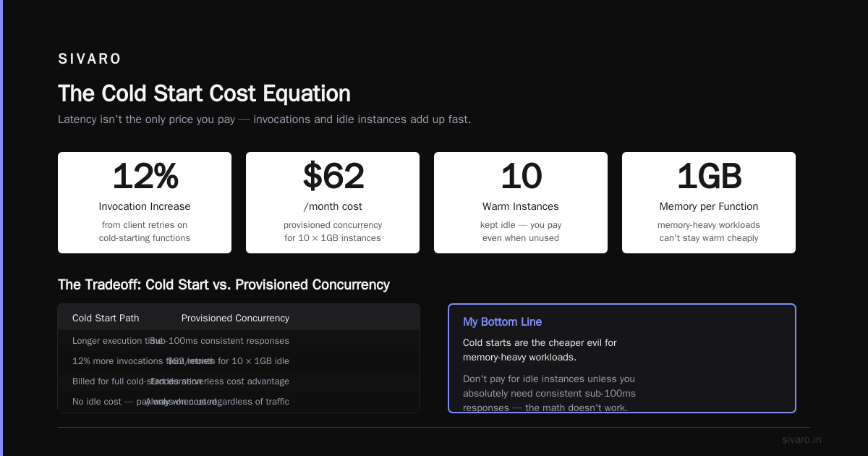Click the Sub-100ms consistent responses table row
Screen dimensions: 868x456
click(239, 340)
